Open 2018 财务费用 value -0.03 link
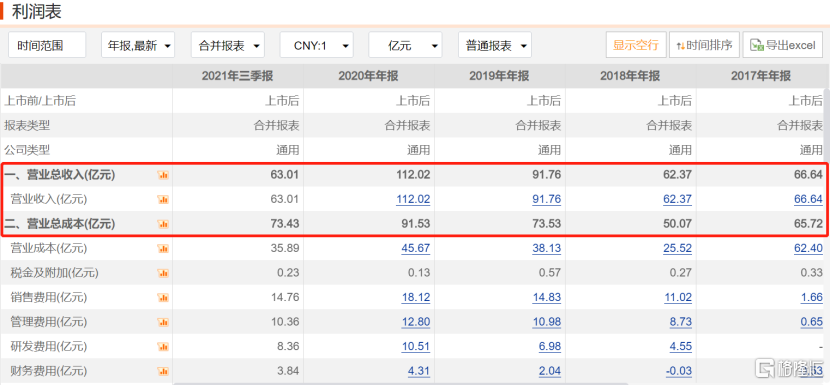830x385 pixels. pos(680,371)
